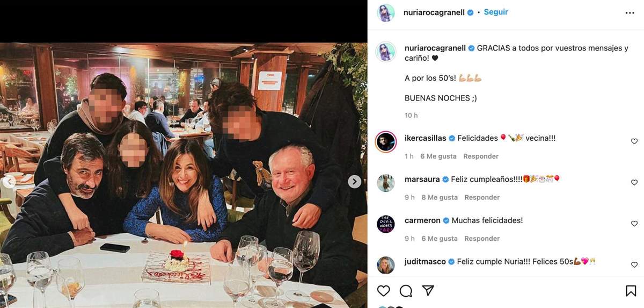Reply to the ikercasillas comment

pos(481,156)
